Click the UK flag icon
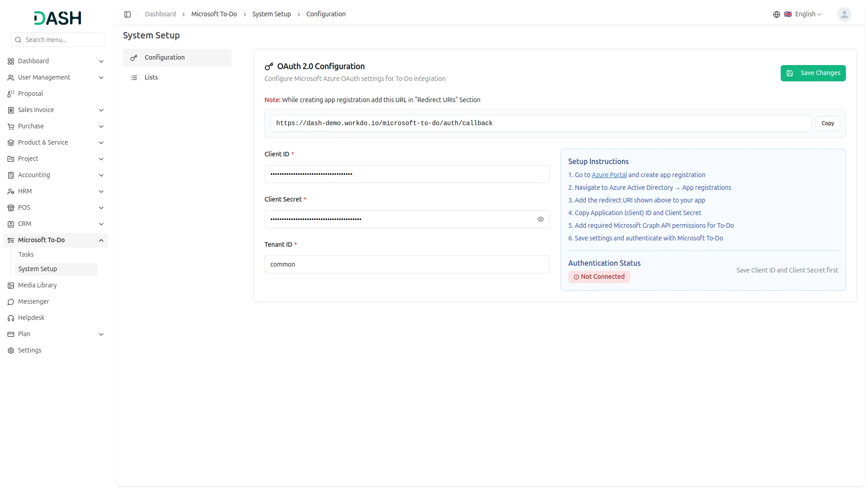Screen dimensions: 868x488 coord(788,14)
